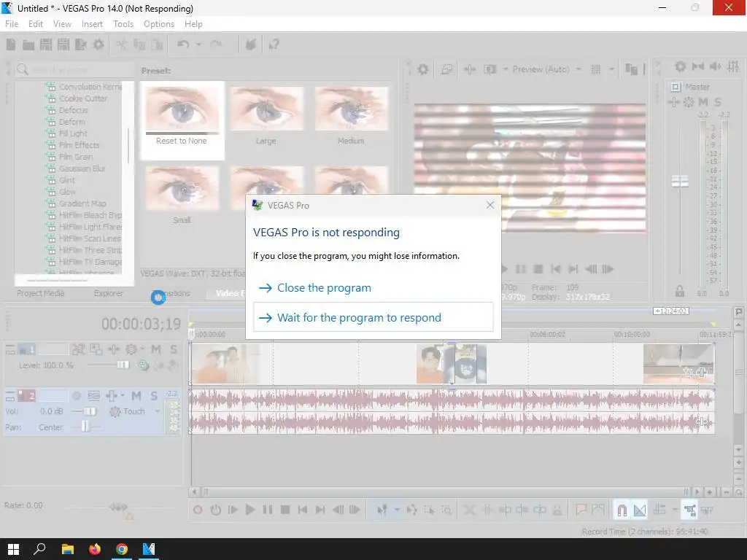Solo video track 1
The width and height of the screenshot is (747, 560).
point(174,349)
